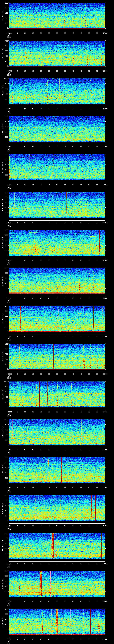
Task: Select the spectrogram panel starting at 9:17:00
Action: pyautogui.click(x=57, y=53)
